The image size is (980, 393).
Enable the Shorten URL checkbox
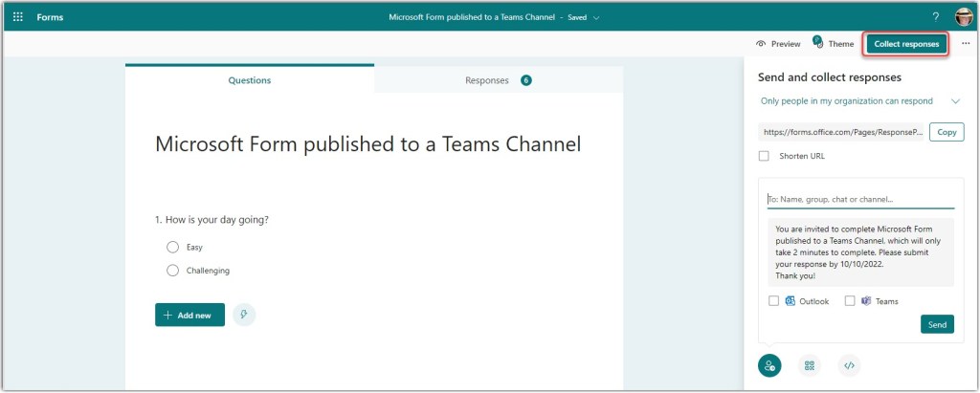[764, 156]
